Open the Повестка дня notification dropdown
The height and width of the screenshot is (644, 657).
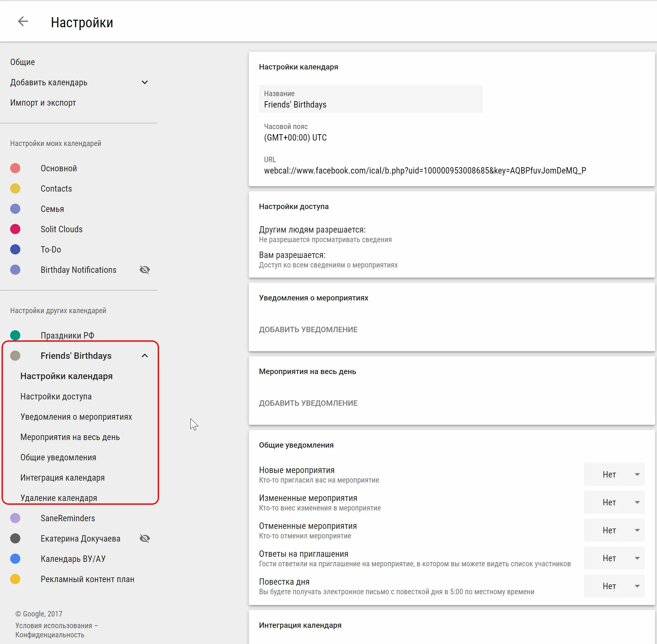(614, 586)
